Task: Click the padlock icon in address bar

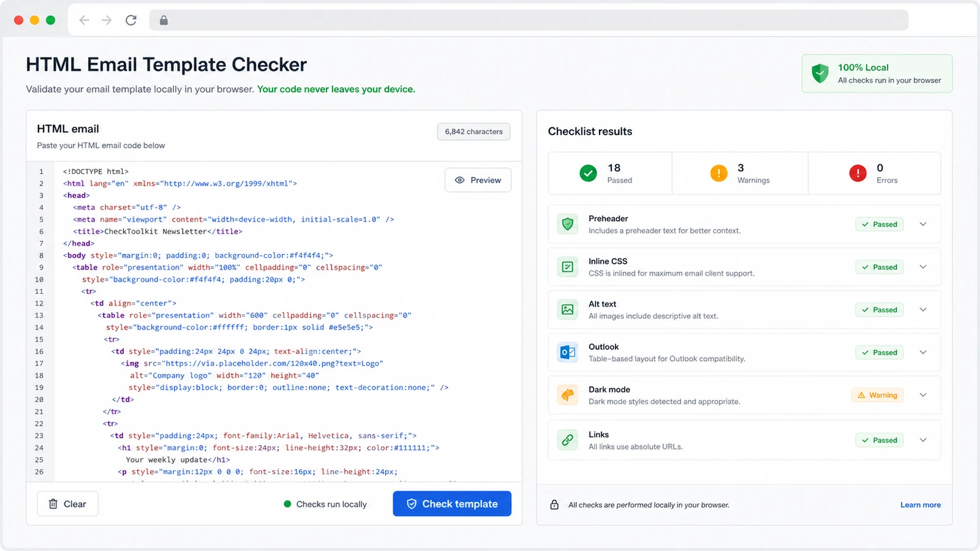Action: [164, 20]
